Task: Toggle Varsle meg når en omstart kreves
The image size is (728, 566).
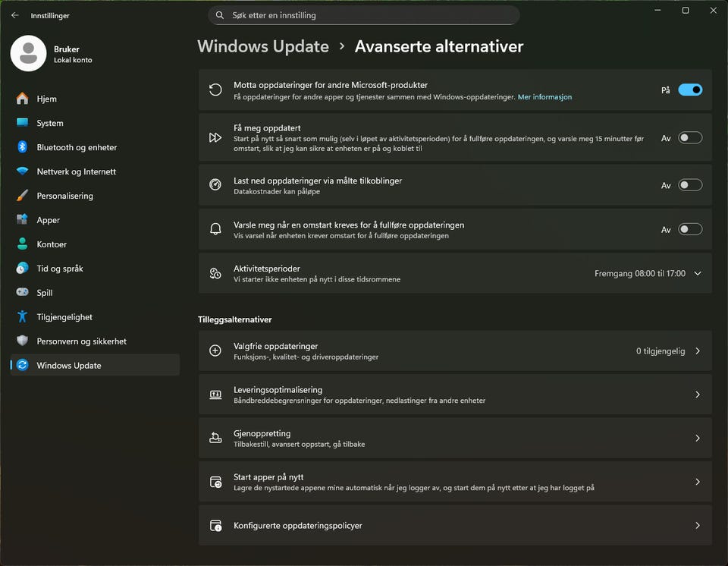Action: [x=690, y=229]
